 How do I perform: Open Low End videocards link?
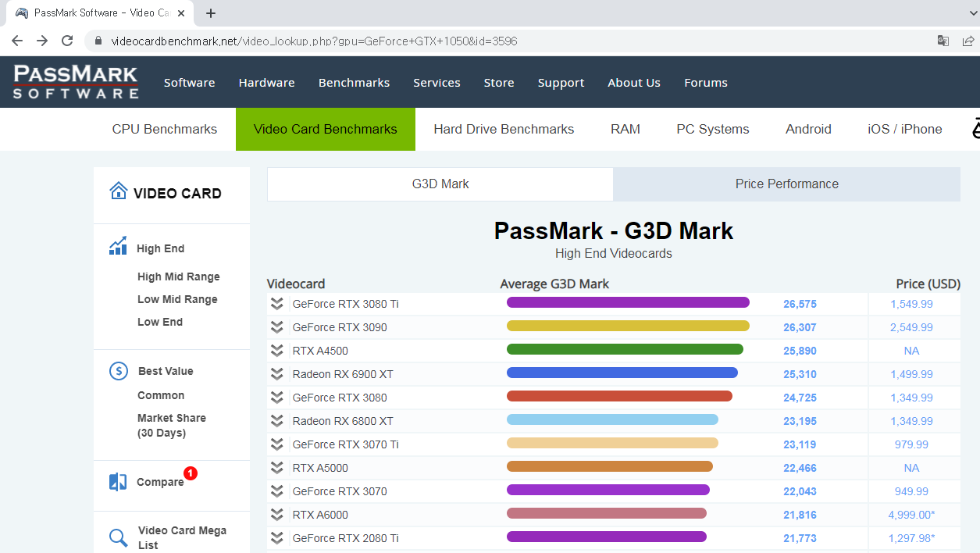160,322
